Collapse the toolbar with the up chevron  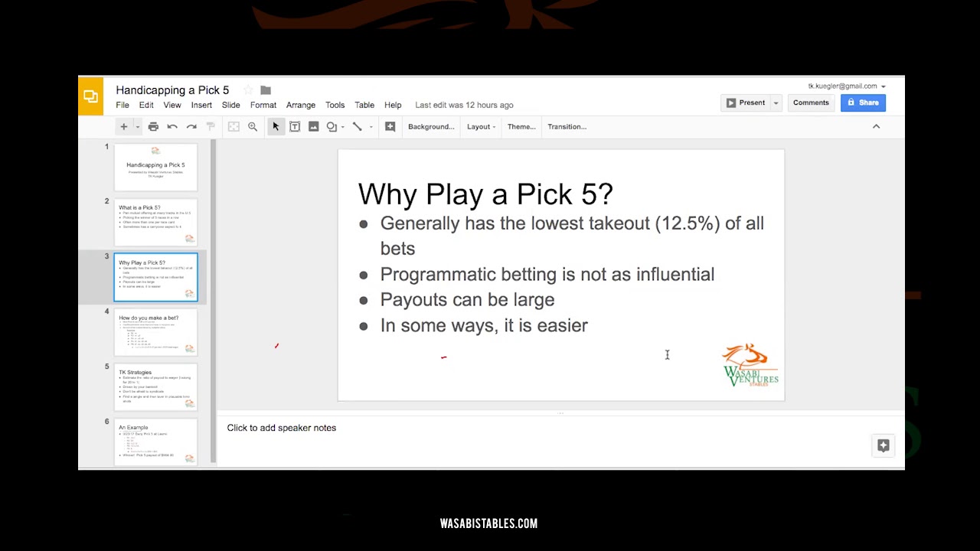click(877, 126)
